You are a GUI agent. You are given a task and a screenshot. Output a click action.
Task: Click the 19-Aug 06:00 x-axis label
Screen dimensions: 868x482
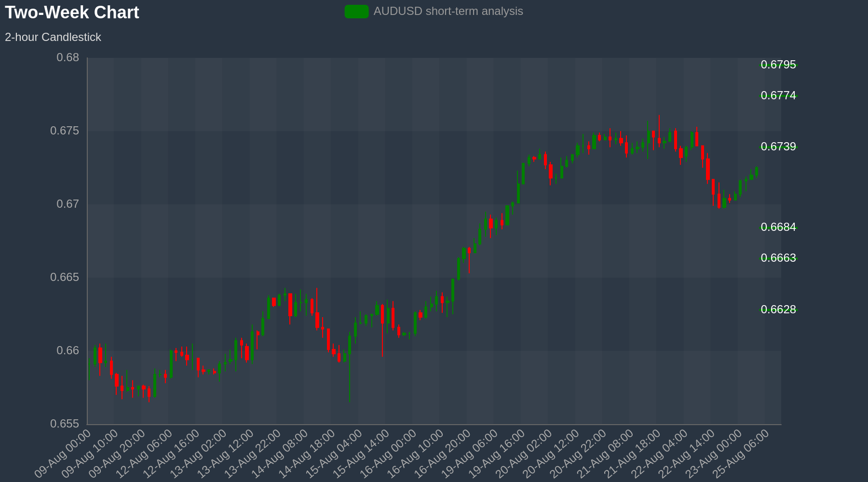(470, 454)
